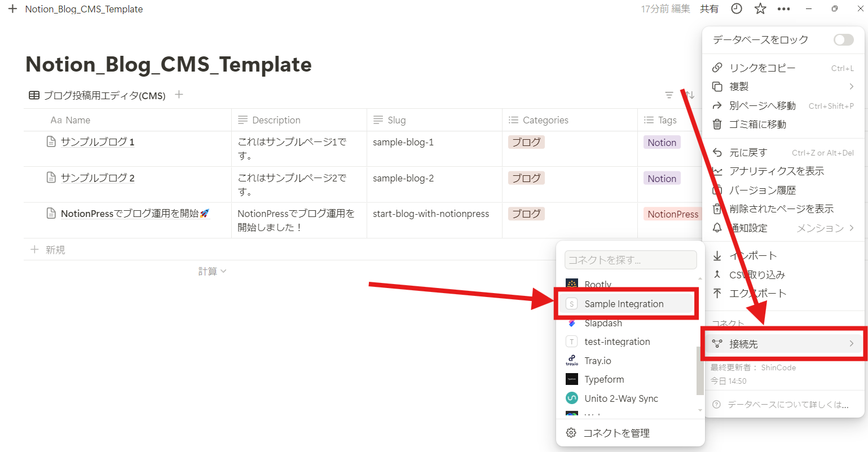Open コネクトを管理 via the gear icon
The height and width of the screenshot is (452, 868).
click(571, 432)
